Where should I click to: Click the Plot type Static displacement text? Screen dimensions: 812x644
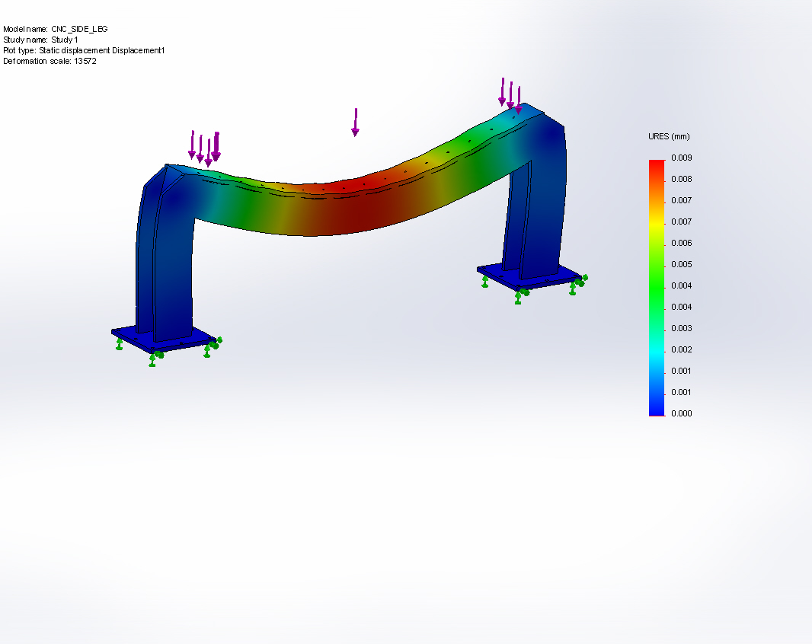pyautogui.click(x=84, y=50)
